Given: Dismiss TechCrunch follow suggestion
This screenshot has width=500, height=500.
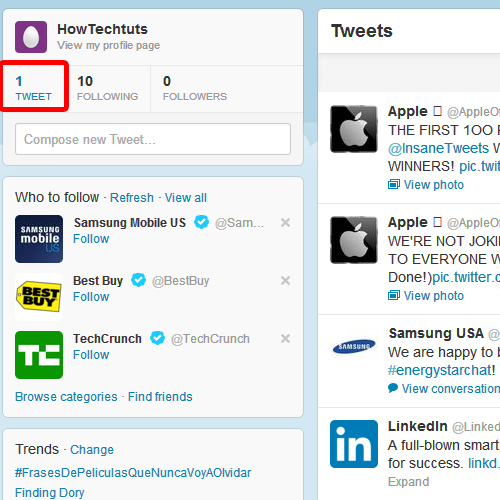Looking at the screenshot, I should pos(285,338).
